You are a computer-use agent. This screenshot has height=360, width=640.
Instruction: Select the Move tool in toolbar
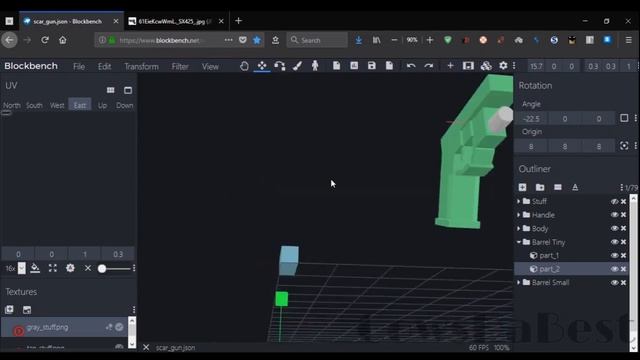(262, 66)
